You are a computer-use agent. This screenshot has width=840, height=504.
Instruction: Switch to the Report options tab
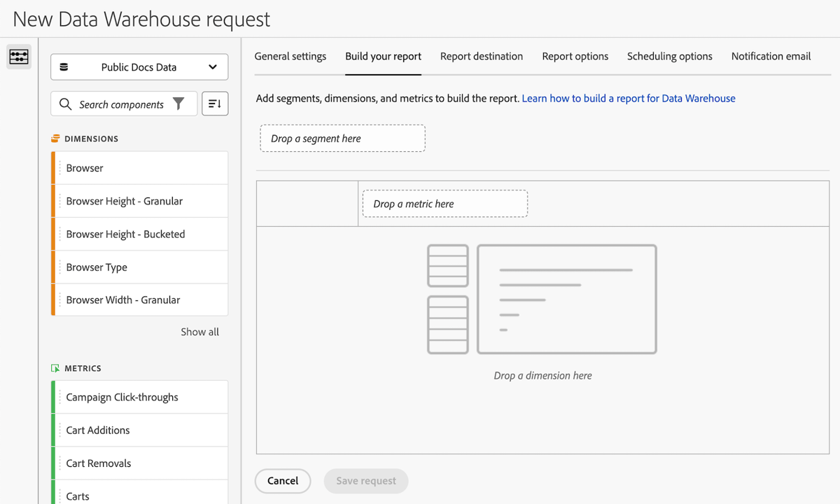[575, 56]
